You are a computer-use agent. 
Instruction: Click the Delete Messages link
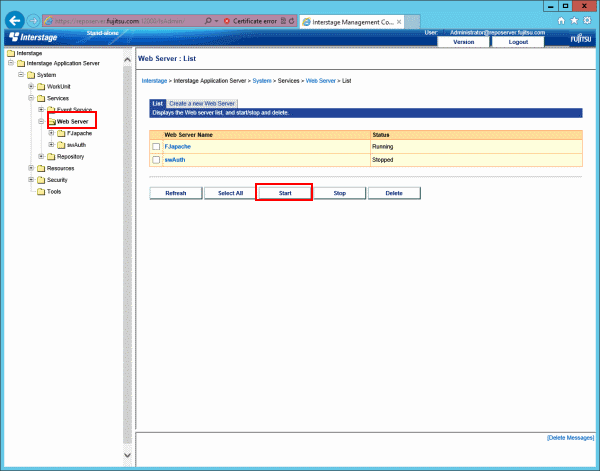click(x=571, y=438)
